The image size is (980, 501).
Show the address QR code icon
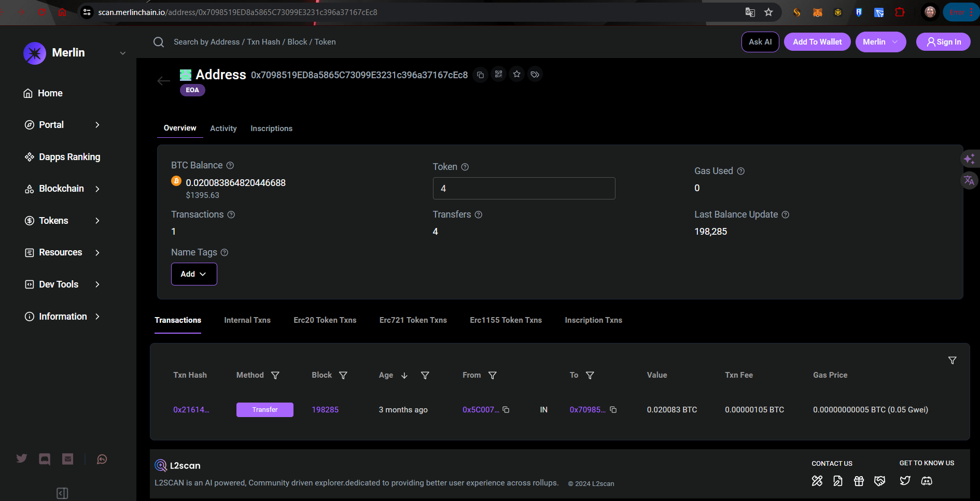point(499,75)
